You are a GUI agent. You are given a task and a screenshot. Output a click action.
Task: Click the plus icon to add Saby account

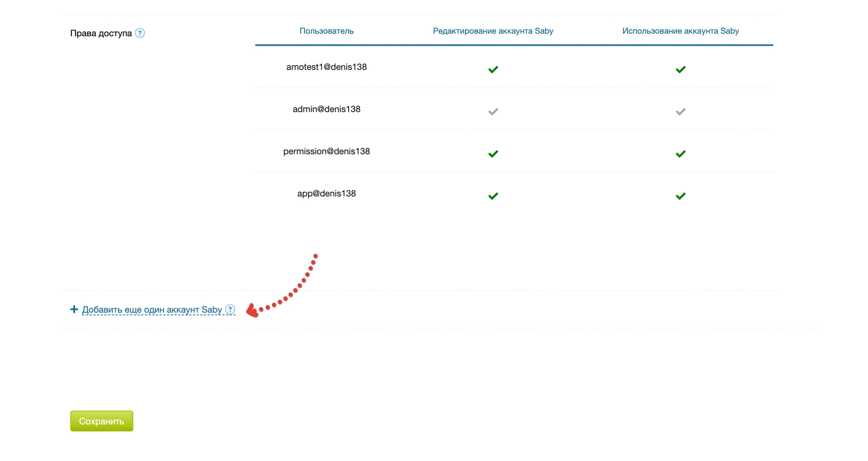[x=74, y=309]
